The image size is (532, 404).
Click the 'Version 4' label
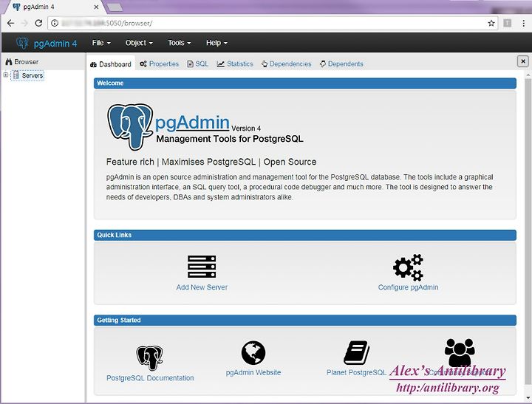[x=246, y=129]
